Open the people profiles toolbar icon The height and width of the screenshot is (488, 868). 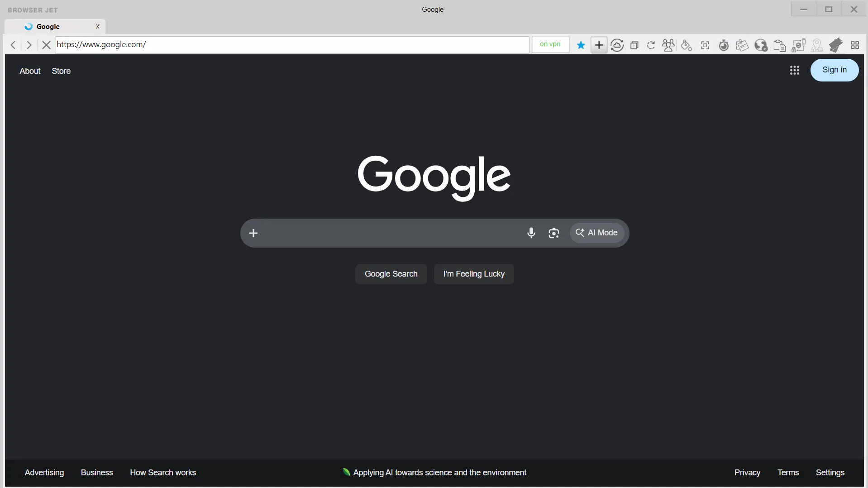point(668,45)
